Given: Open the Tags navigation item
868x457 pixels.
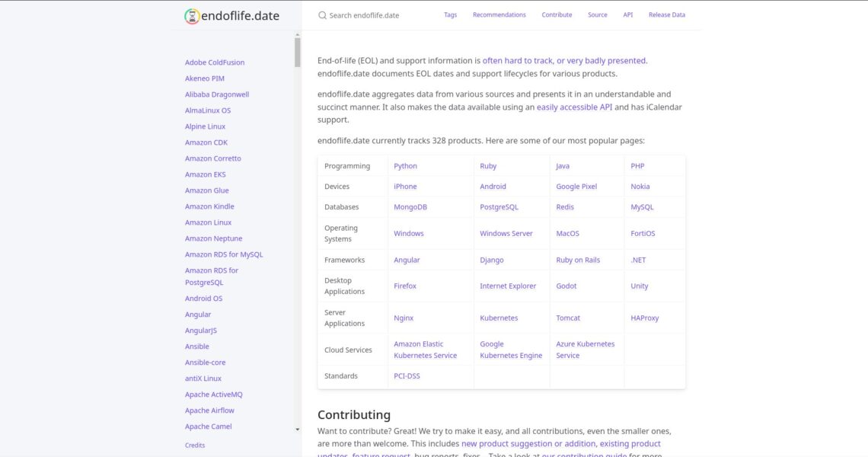Looking at the screenshot, I should [x=450, y=15].
